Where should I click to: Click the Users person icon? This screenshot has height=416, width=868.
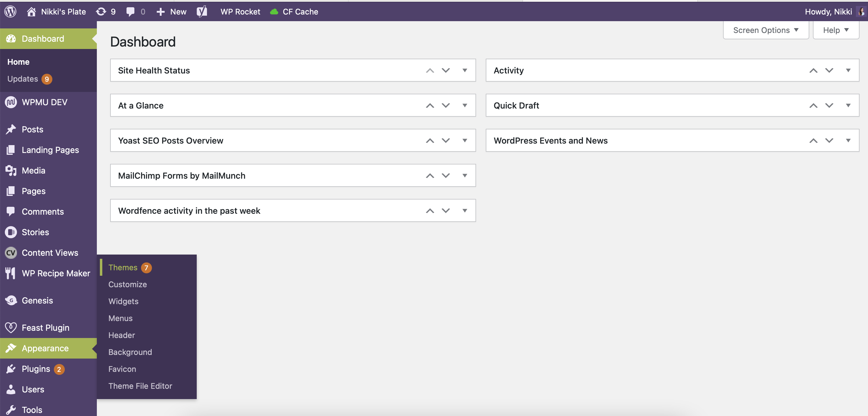click(x=11, y=389)
